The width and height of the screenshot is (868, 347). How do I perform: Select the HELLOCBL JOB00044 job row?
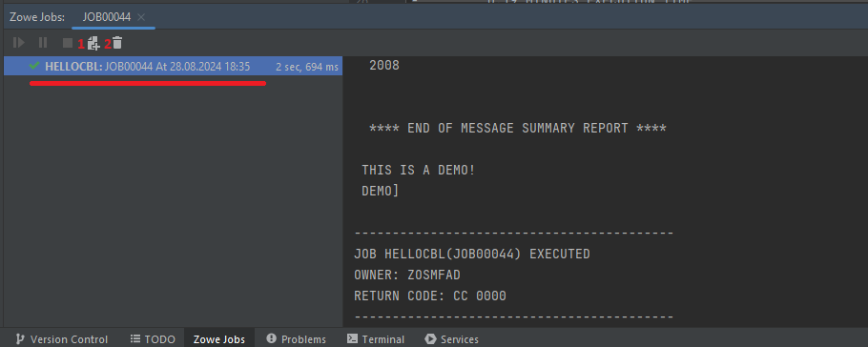173,67
